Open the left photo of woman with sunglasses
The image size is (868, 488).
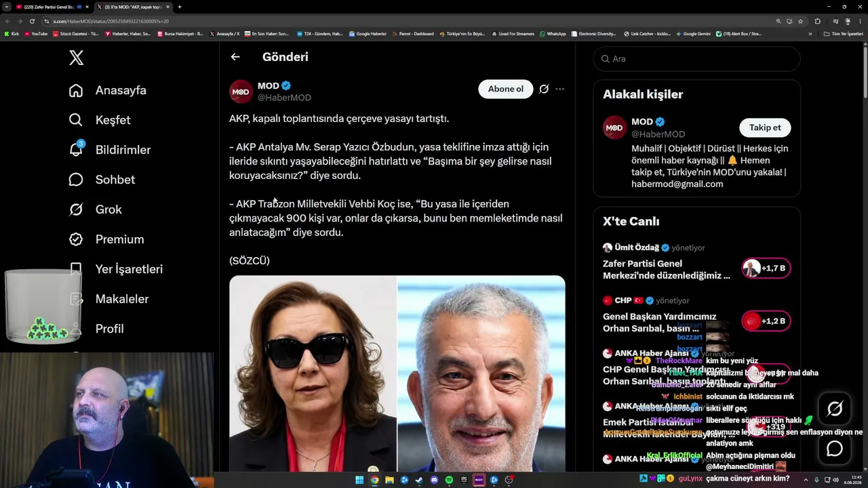313,373
